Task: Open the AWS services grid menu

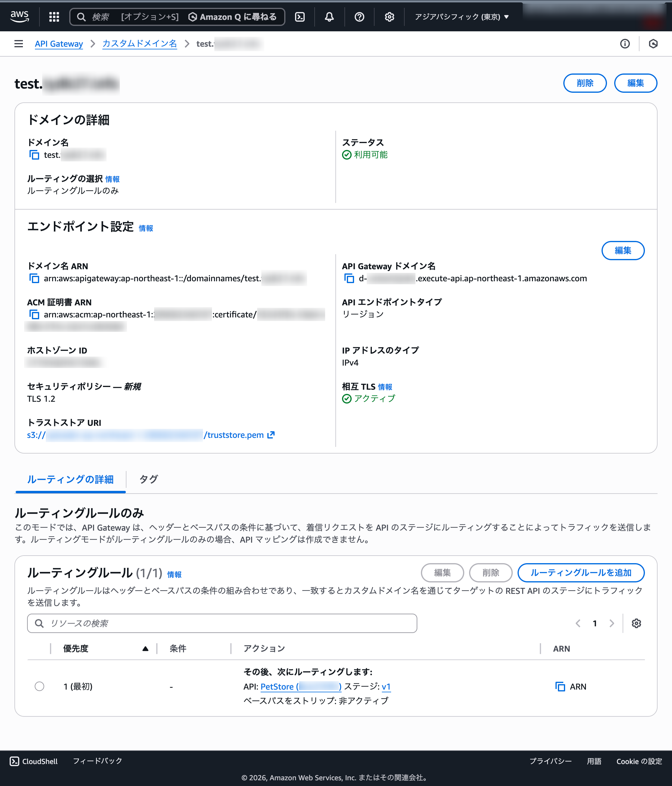Action: coord(54,17)
